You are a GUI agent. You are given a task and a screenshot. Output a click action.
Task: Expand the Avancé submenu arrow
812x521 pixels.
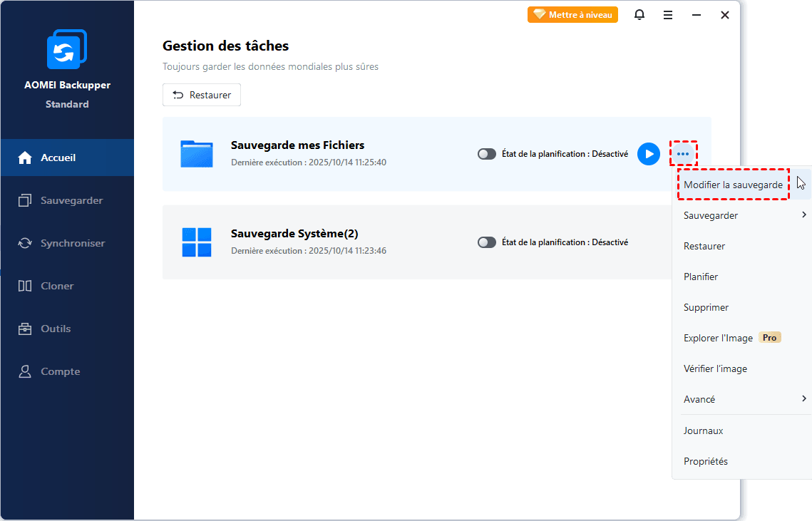803,398
